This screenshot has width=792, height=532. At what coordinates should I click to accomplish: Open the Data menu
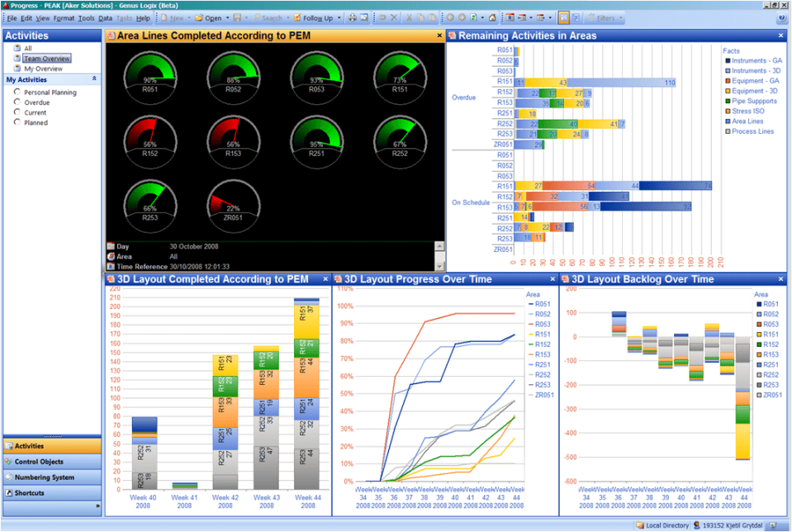[x=105, y=18]
